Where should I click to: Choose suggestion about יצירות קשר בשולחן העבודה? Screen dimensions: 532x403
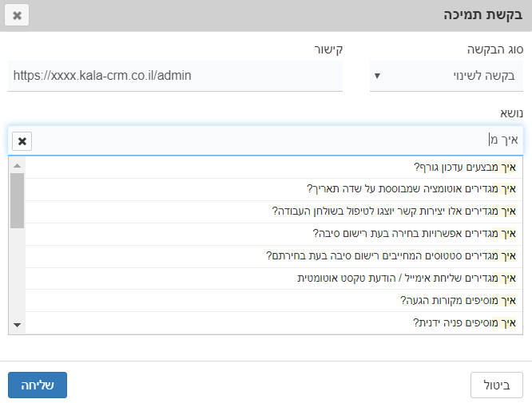pyautogui.click(x=274, y=211)
